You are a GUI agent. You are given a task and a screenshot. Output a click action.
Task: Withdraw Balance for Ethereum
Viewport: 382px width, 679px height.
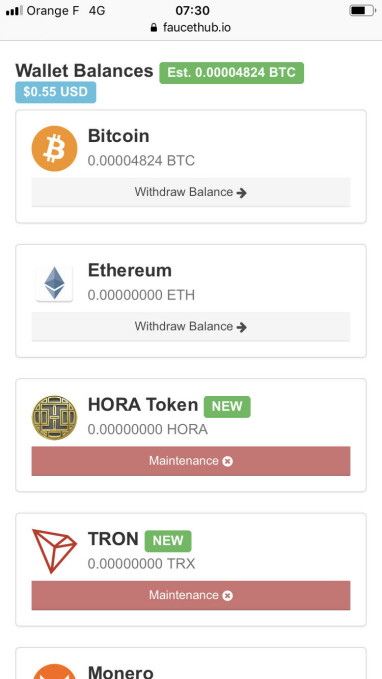click(191, 326)
